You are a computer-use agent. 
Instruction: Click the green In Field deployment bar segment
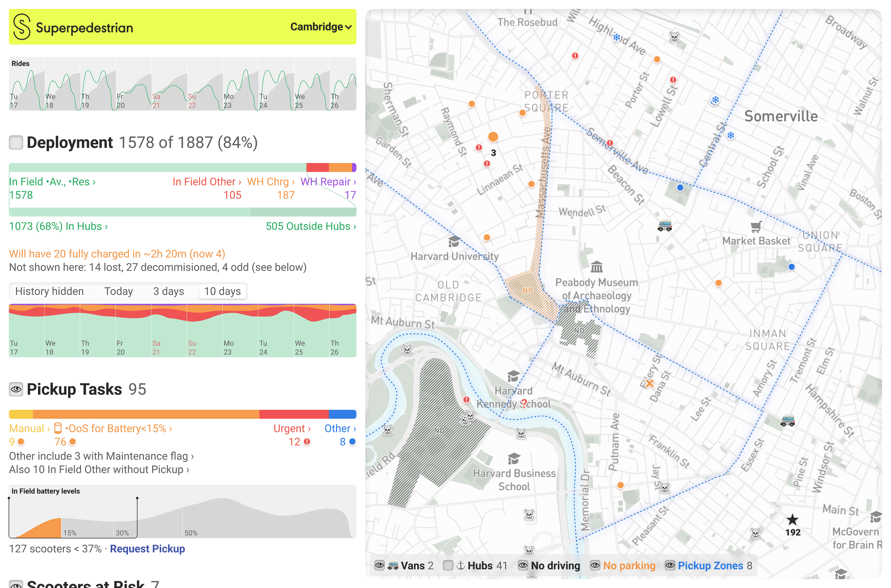pyautogui.click(x=157, y=167)
